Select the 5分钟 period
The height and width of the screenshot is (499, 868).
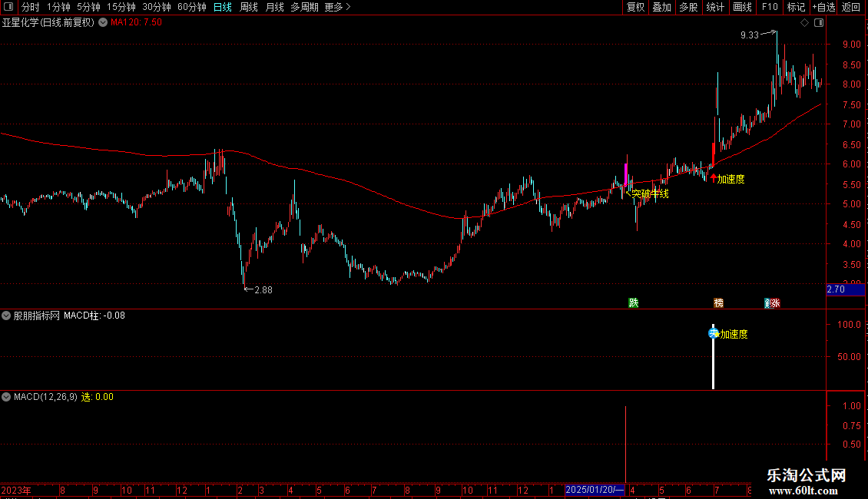click(x=88, y=7)
